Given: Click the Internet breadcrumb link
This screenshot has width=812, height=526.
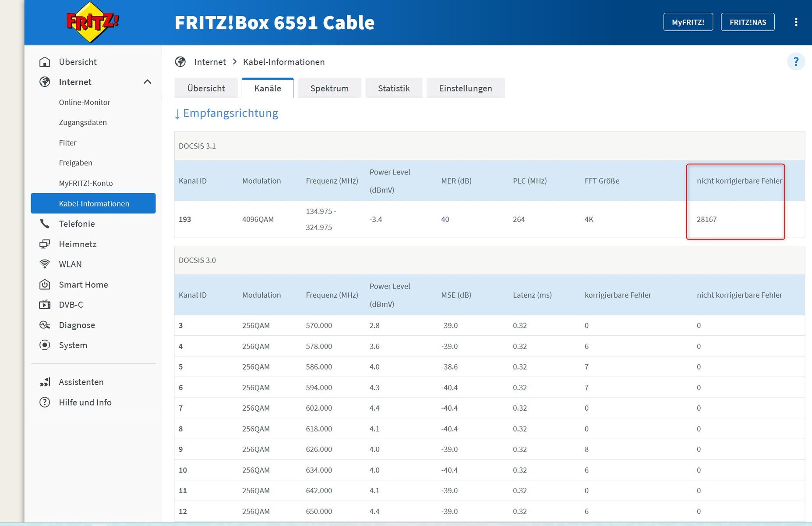Looking at the screenshot, I should (x=210, y=62).
